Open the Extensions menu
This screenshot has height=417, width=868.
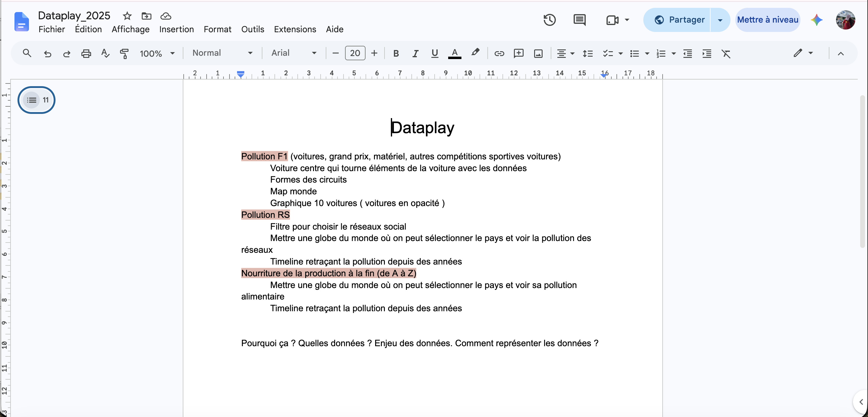295,29
